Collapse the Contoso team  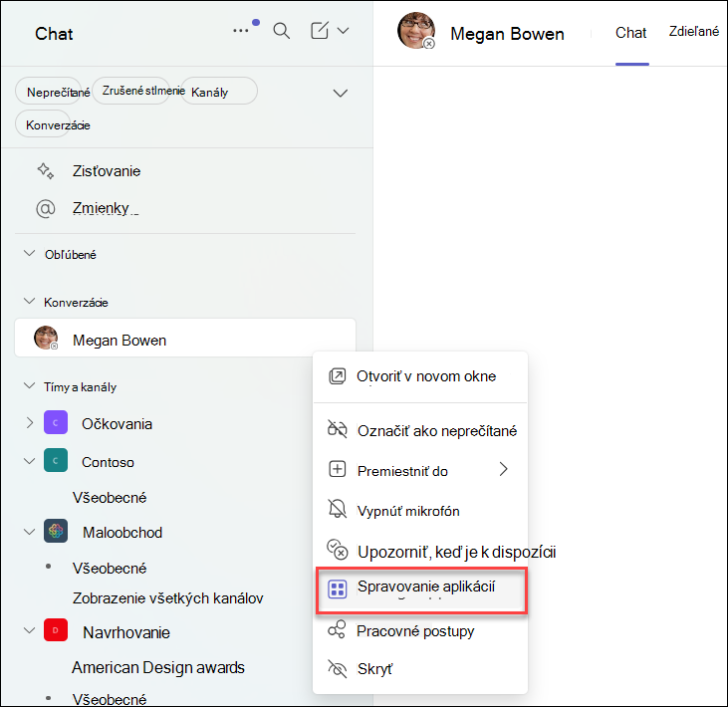29,461
